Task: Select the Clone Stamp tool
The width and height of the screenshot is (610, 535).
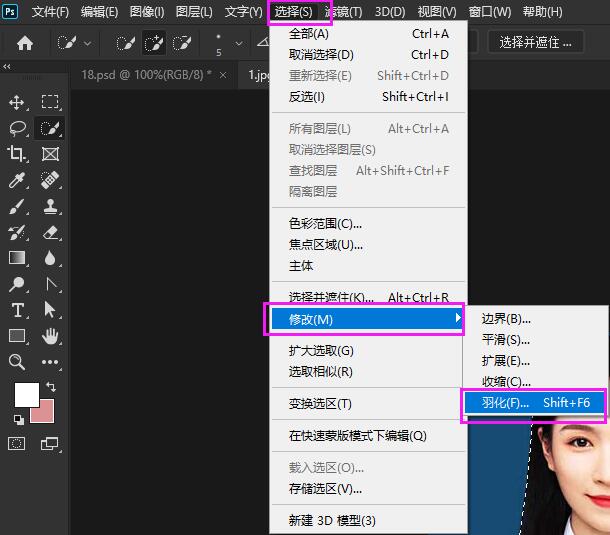Action: 50,206
